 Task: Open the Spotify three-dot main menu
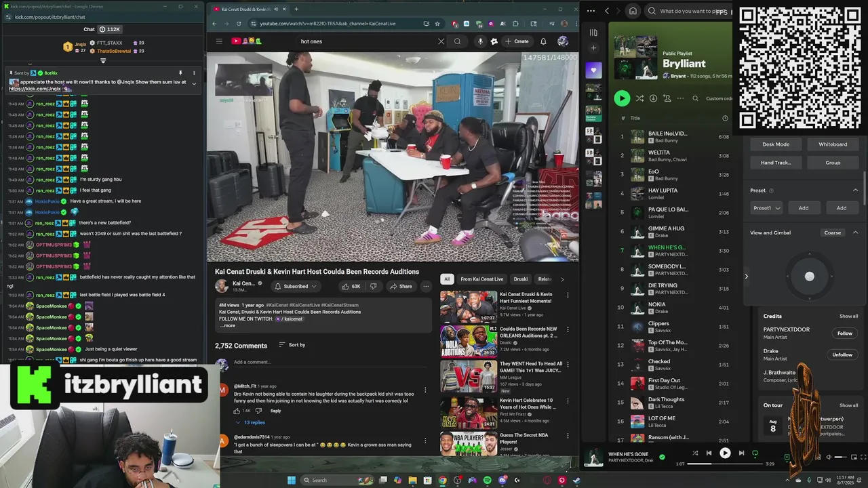(x=591, y=11)
